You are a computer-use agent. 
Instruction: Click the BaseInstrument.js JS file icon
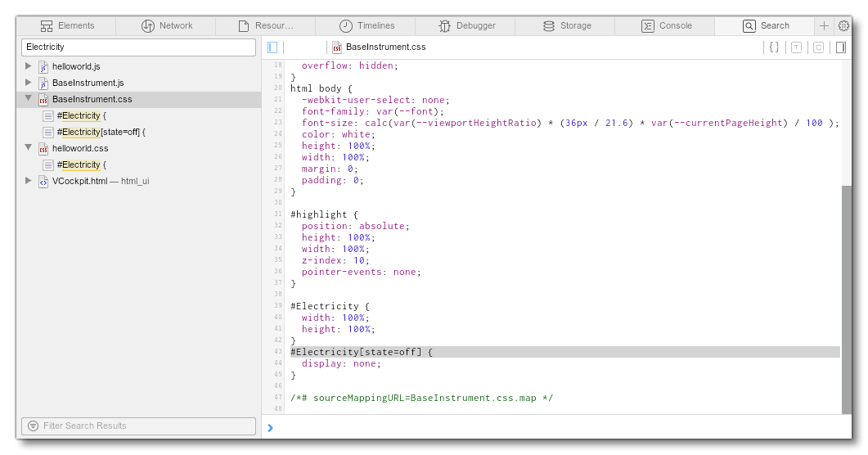click(43, 83)
